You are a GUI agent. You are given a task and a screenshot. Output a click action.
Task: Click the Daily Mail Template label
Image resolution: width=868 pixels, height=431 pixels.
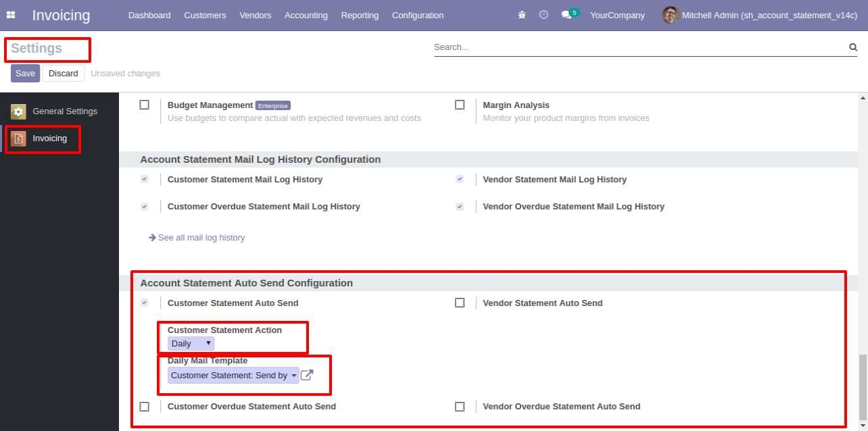[x=208, y=361]
